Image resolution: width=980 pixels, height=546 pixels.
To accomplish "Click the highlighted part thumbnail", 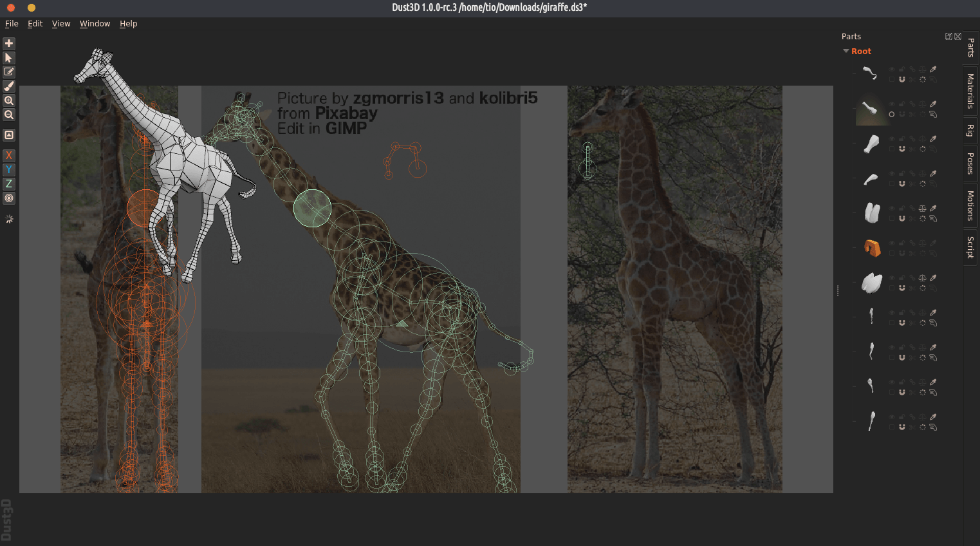I will (870, 108).
